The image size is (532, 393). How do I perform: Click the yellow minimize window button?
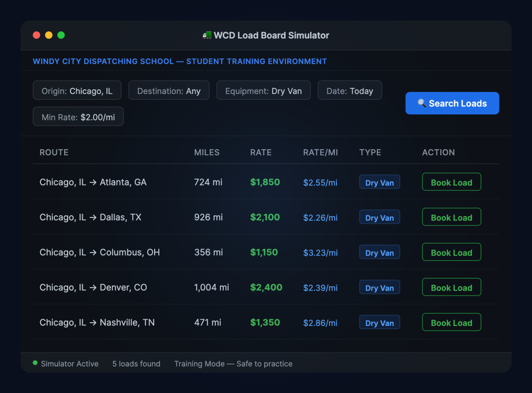pyautogui.click(x=49, y=35)
